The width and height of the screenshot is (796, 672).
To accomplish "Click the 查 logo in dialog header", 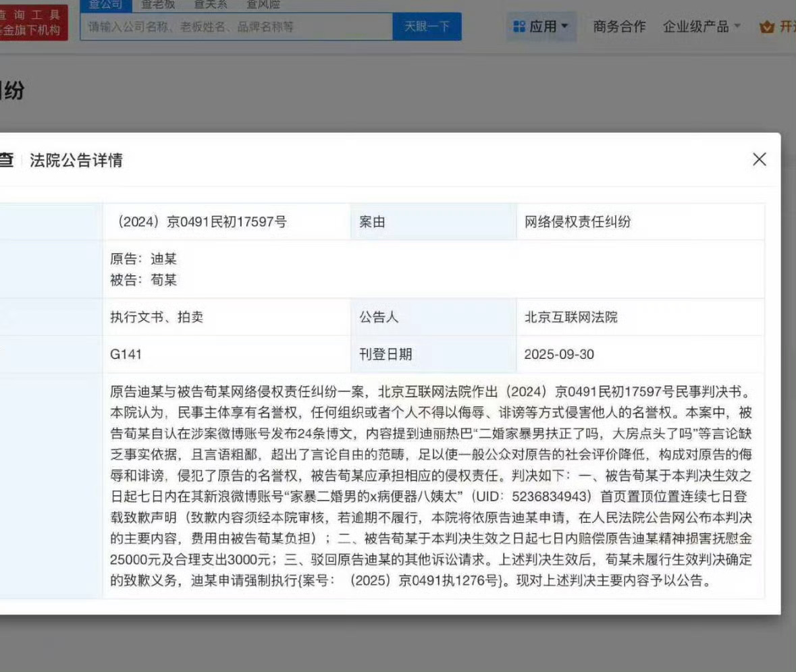I will pyautogui.click(x=6, y=161).
